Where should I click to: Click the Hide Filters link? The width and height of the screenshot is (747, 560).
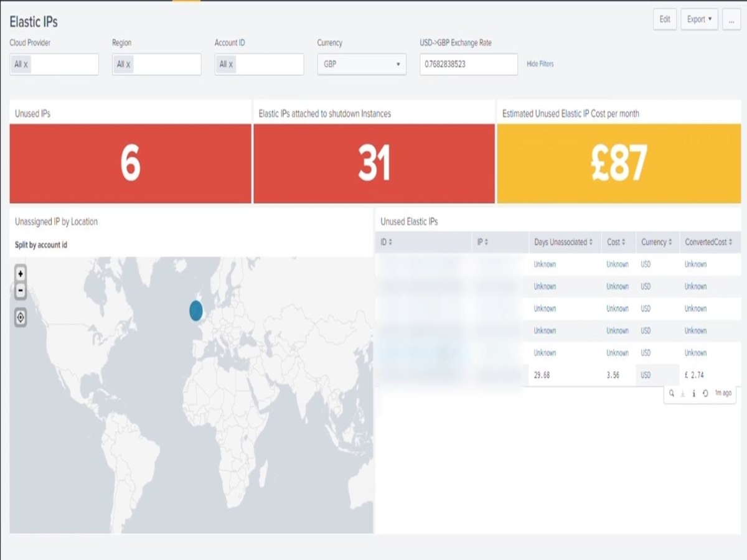(x=540, y=64)
